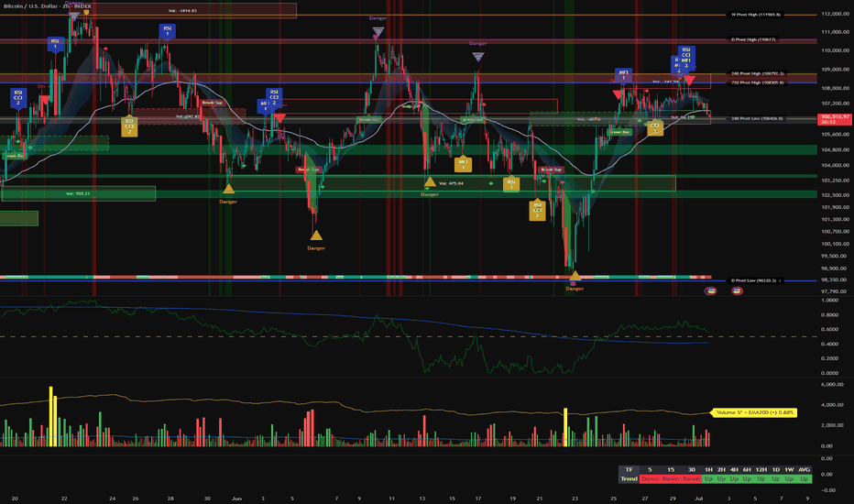Click the Jun label on the time axis

pyautogui.click(x=236, y=499)
